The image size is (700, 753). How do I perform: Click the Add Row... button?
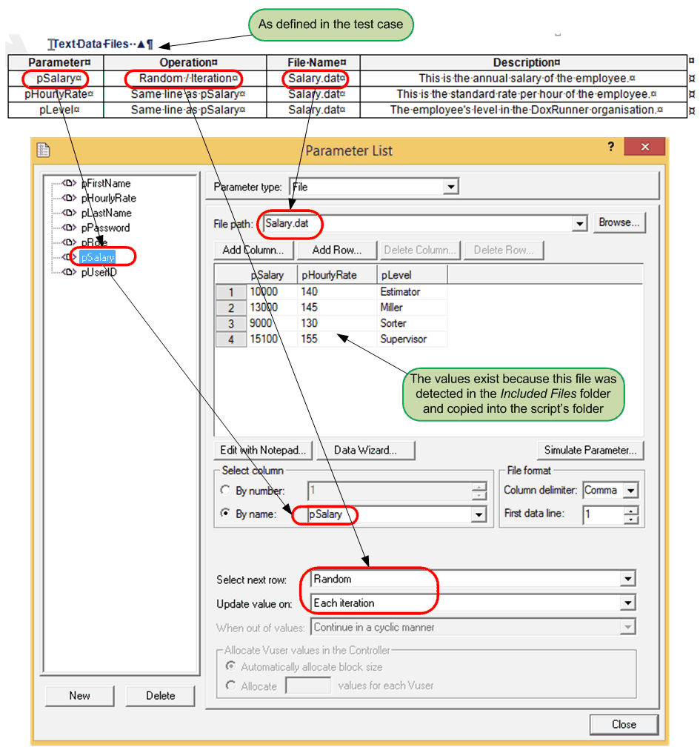tap(336, 251)
